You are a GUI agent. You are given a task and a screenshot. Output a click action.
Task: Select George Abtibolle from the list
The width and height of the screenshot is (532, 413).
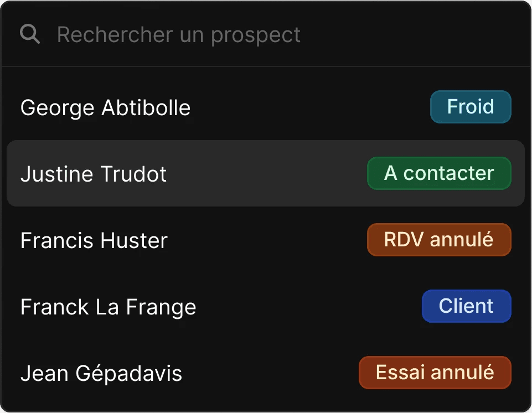(x=106, y=107)
